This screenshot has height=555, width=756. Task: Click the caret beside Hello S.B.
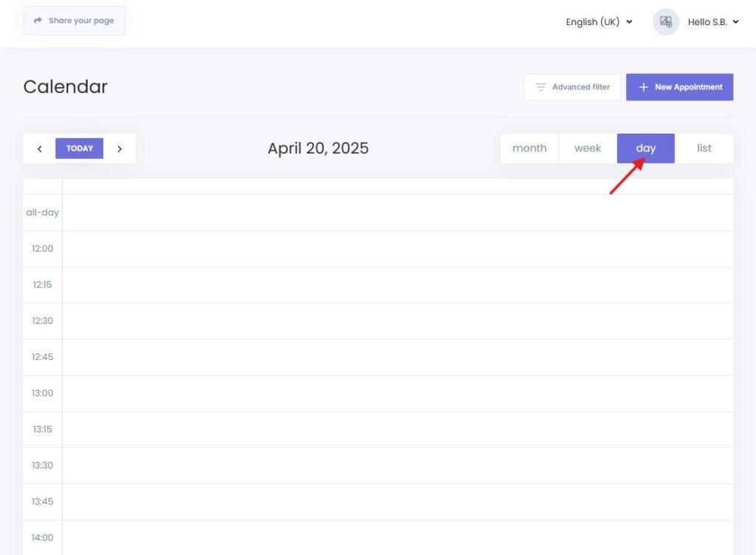735,21
